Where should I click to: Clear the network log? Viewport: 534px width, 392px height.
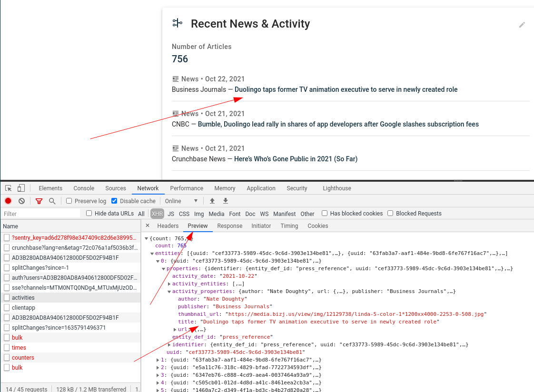[x=21, y=201]
